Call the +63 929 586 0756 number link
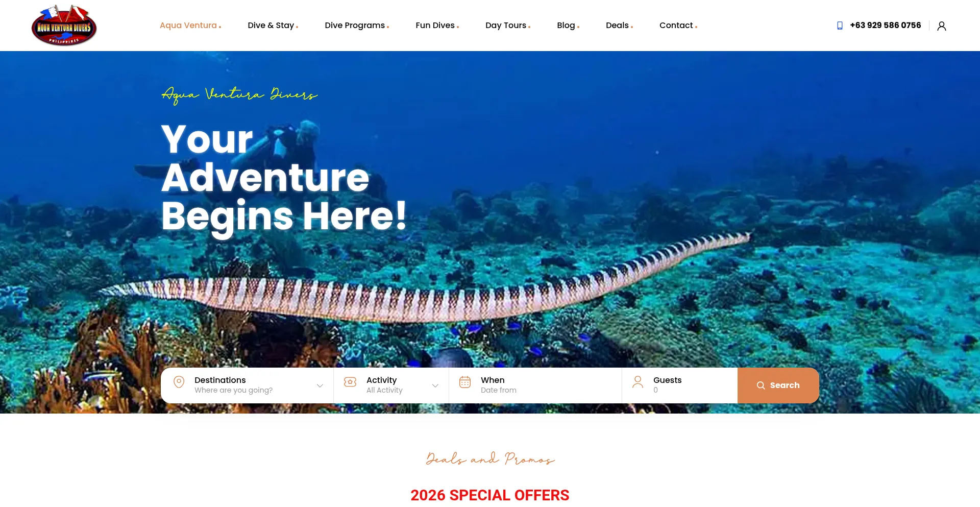Image resolution: width=980 pixels, height=507 pixels. 886,26
